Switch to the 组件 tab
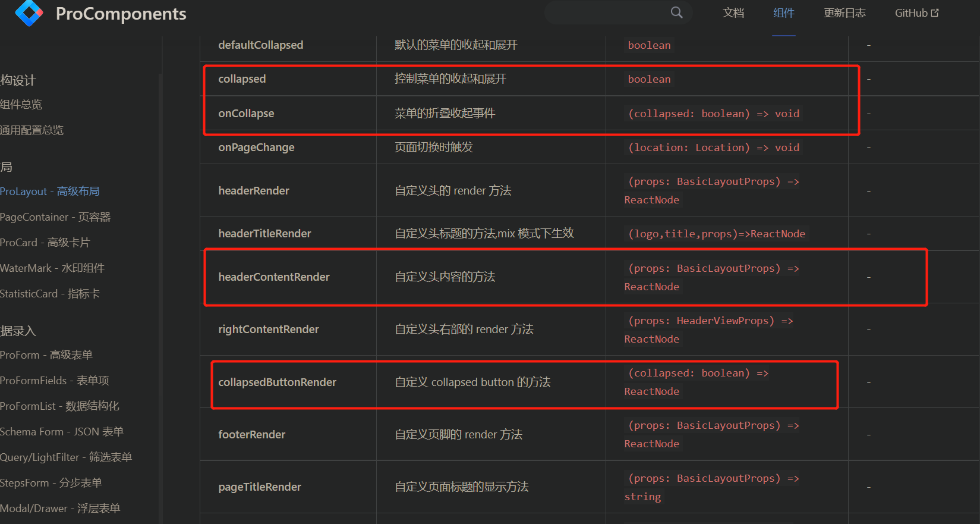This screenshot has width=980, height=524. click(x=784, y=12)
